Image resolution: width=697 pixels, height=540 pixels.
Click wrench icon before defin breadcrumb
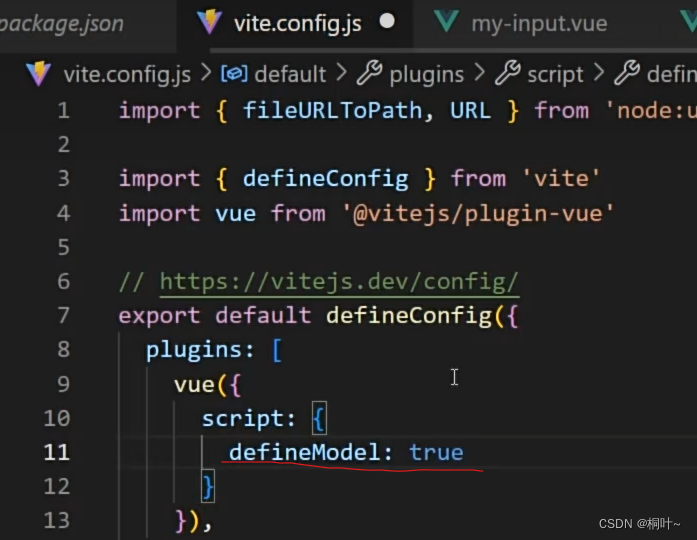(627, 72)
